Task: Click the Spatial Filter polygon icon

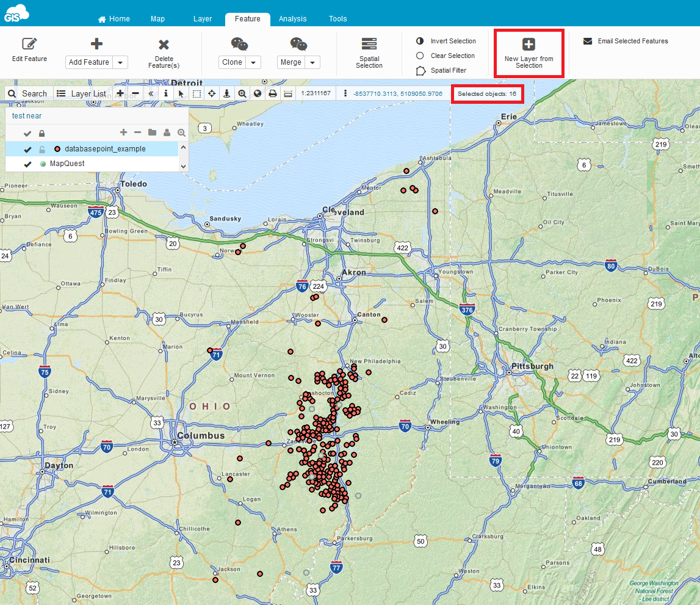Action: [420, 71]
